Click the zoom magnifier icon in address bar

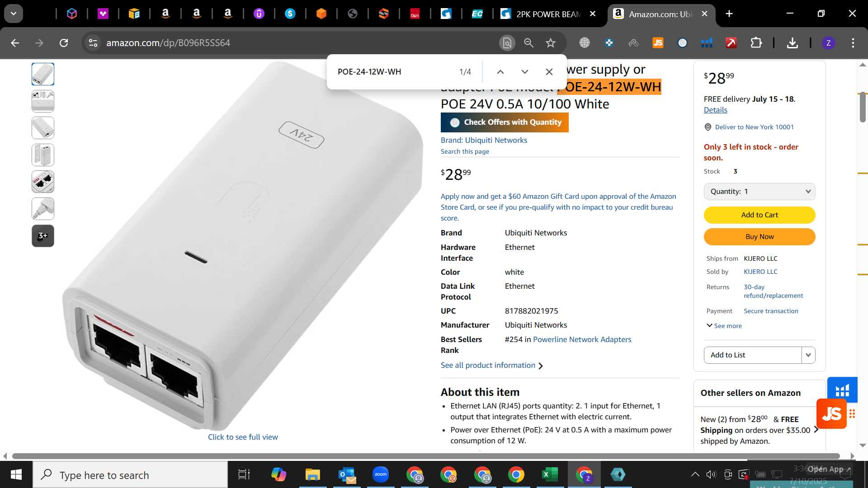tap(528, 43)
